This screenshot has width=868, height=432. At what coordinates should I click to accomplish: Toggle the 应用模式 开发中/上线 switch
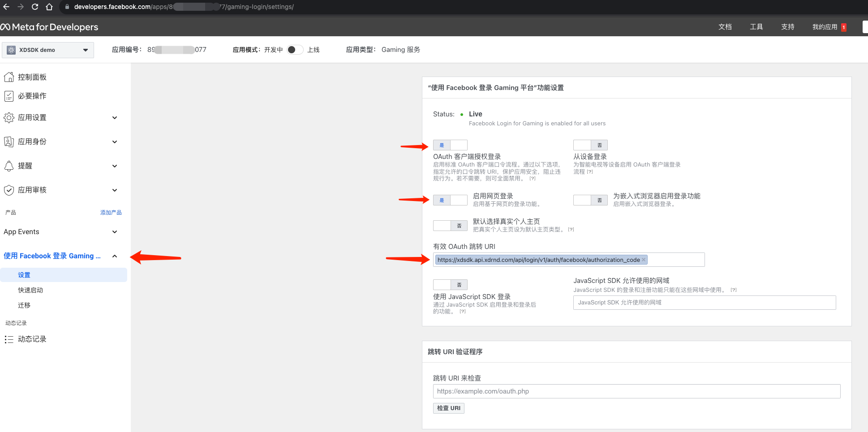(x=295, y=50)
